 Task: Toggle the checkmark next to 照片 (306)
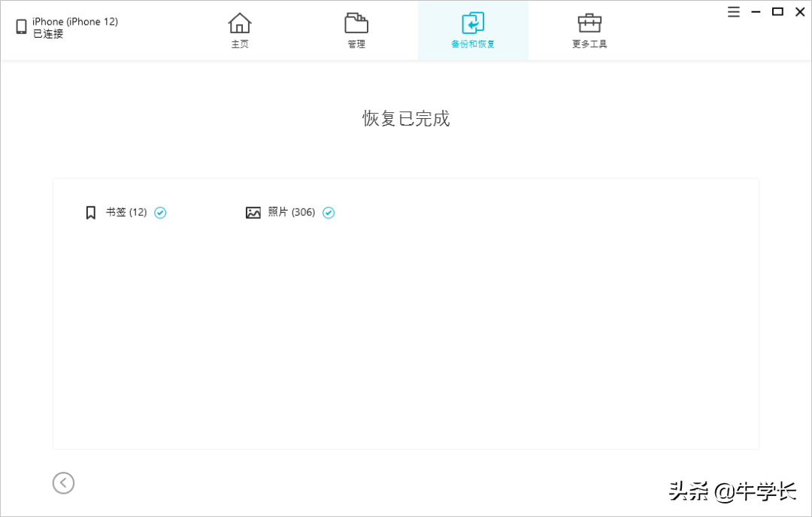click(x=329, y=212)
